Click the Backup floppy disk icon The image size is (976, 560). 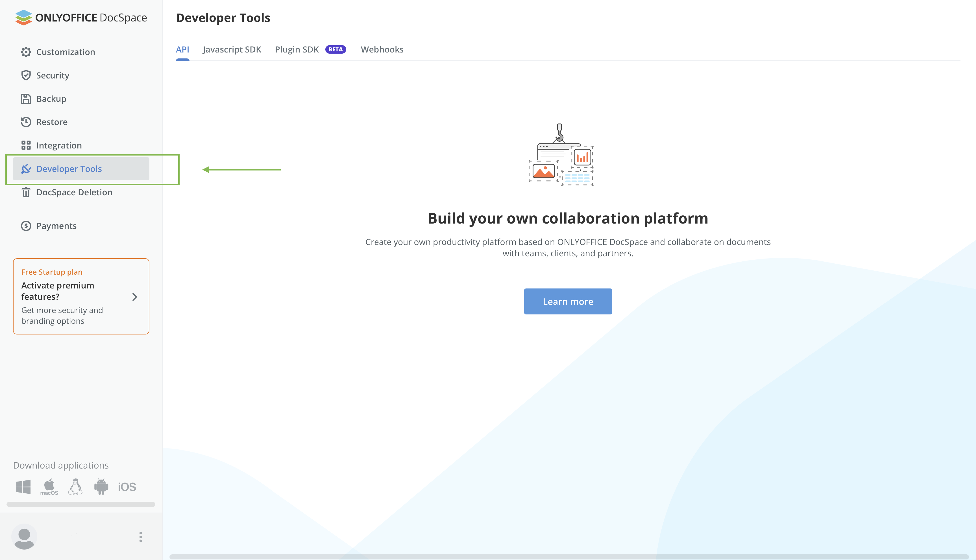click(26, 99)
